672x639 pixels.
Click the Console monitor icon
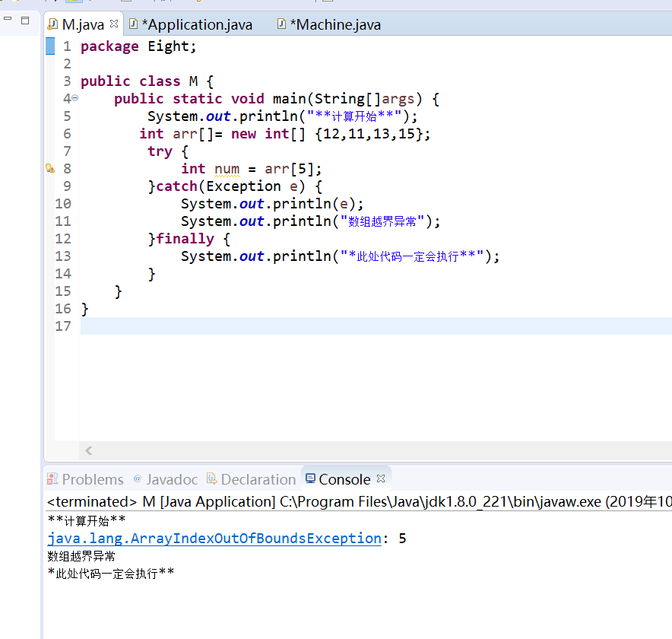(x=311, y=478)
